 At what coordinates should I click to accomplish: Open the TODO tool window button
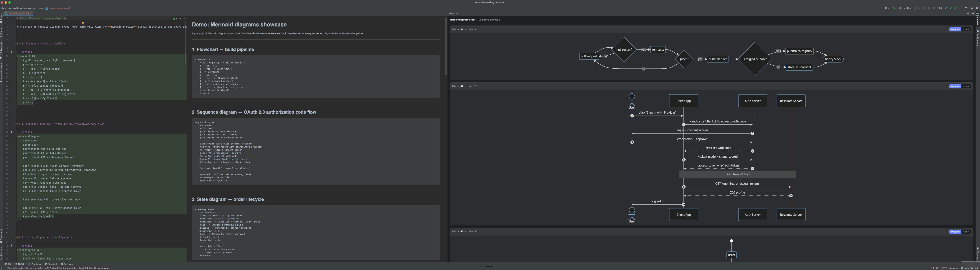click(19, 264)
